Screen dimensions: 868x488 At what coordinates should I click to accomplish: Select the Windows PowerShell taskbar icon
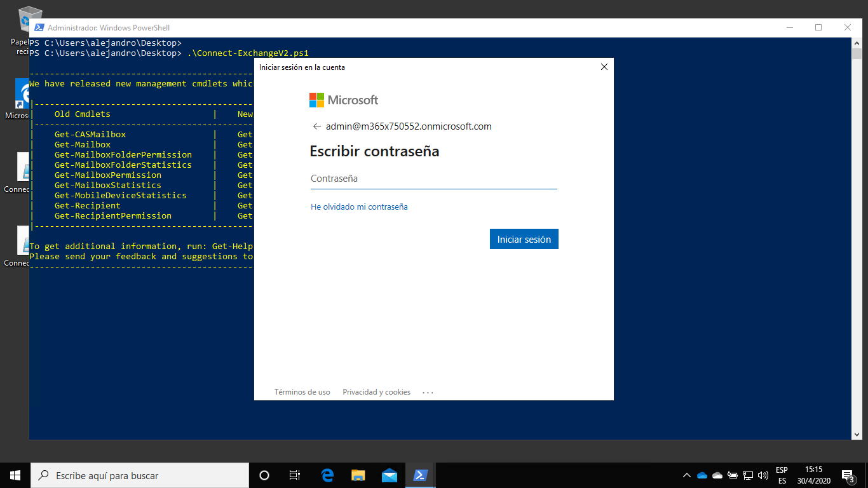421,475
